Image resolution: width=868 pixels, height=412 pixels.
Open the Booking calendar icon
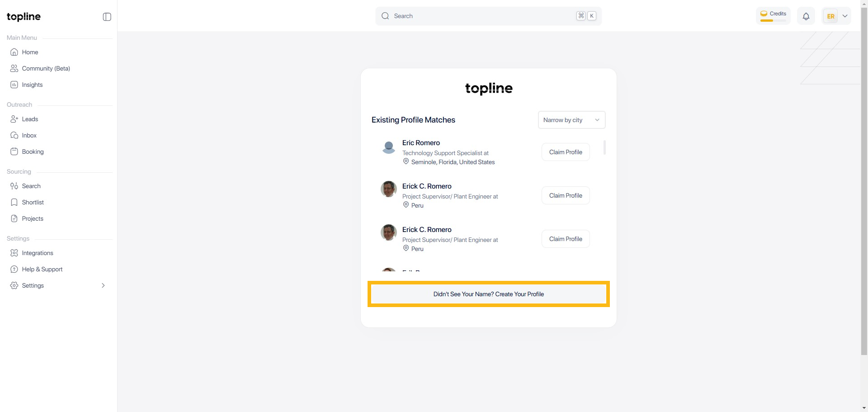click(14, 152)
